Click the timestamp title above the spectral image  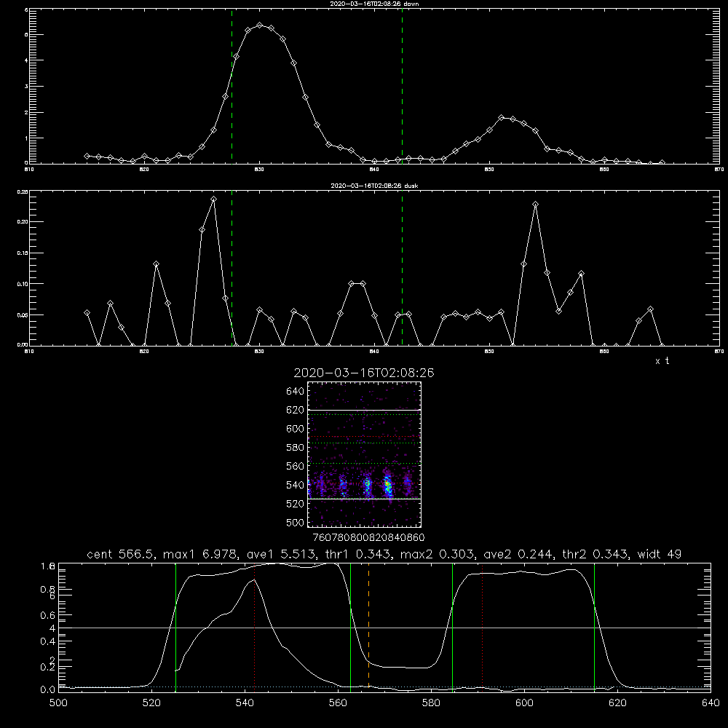coord(364,373)
